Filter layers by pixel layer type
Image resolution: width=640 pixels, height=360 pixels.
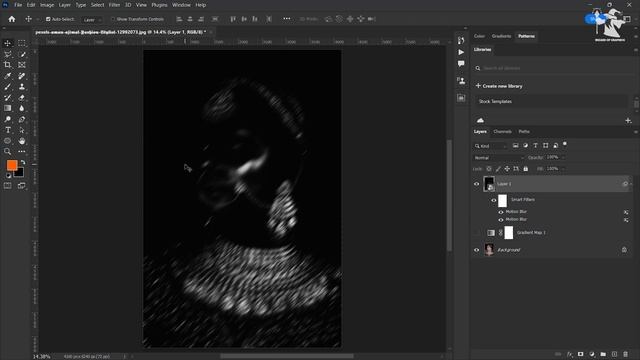click(x=516, y=145)
